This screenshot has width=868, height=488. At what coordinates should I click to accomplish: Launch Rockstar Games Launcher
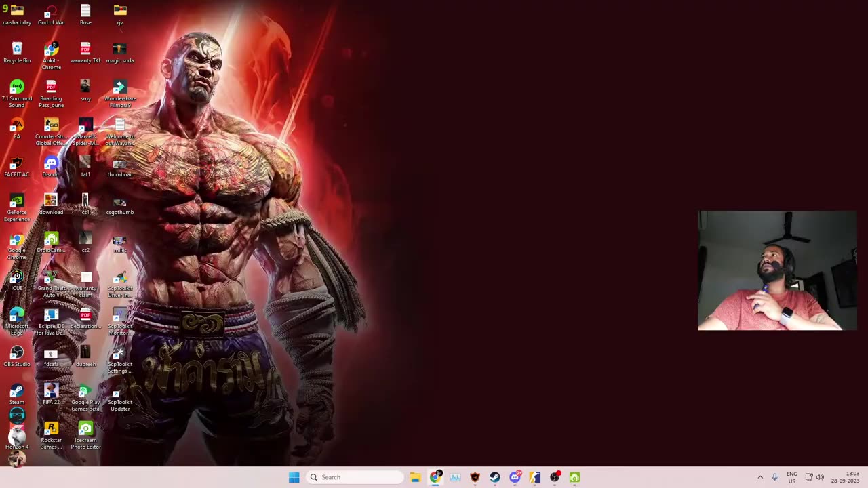(52, 436)
